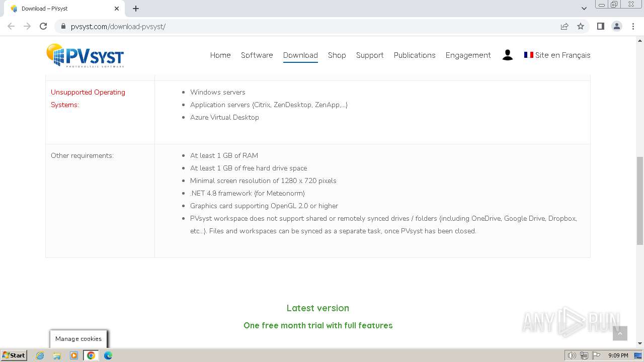This screenshot has height=362, width=644.
Task: Open the Windows Start menu
Action: 14,355
